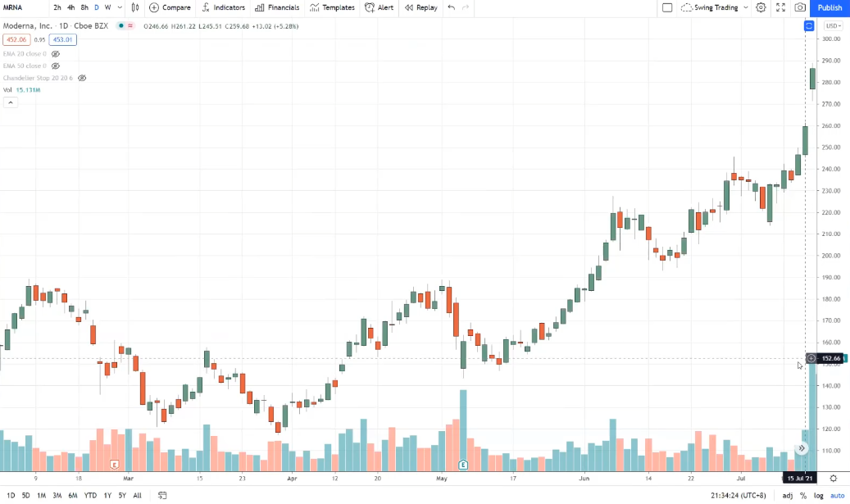
Task: Click the 15 Jul '21 date label
Action: click(x=800, y=479)
